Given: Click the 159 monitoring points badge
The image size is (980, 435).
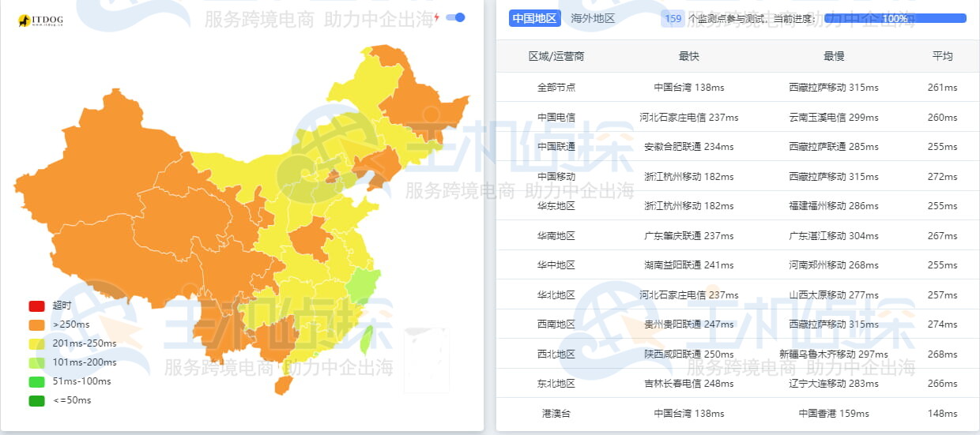Looking at the screenshot, I should 673,18.
